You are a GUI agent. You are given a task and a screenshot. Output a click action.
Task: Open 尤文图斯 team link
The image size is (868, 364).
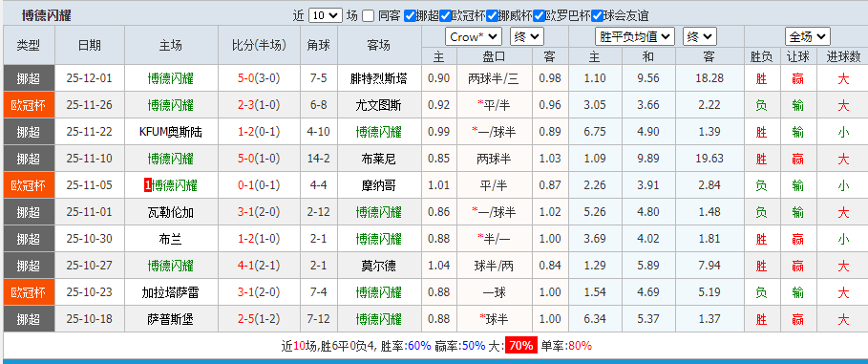(379, 105)
